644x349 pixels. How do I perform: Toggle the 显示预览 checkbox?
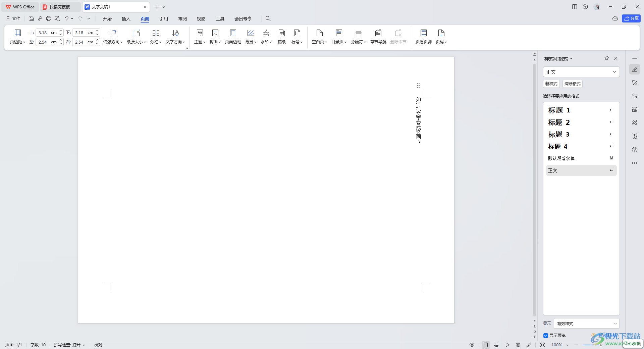pyautogui.click(x=546, y=335)
